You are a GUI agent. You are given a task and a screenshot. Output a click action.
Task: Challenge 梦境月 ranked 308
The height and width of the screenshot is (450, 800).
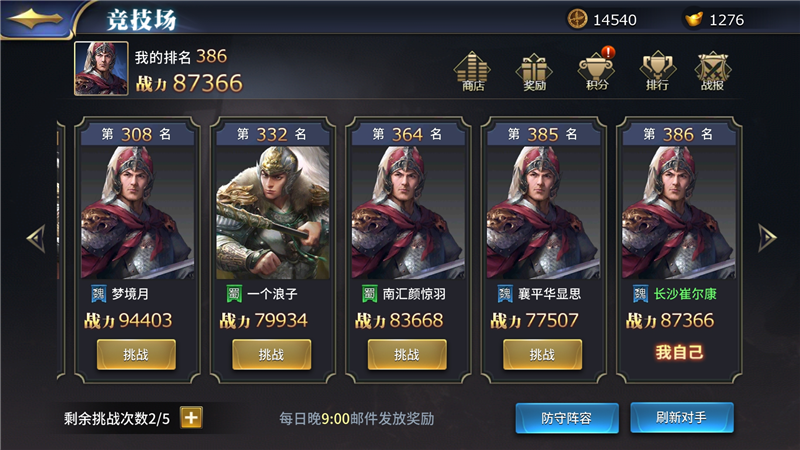(x=136, y=354)
